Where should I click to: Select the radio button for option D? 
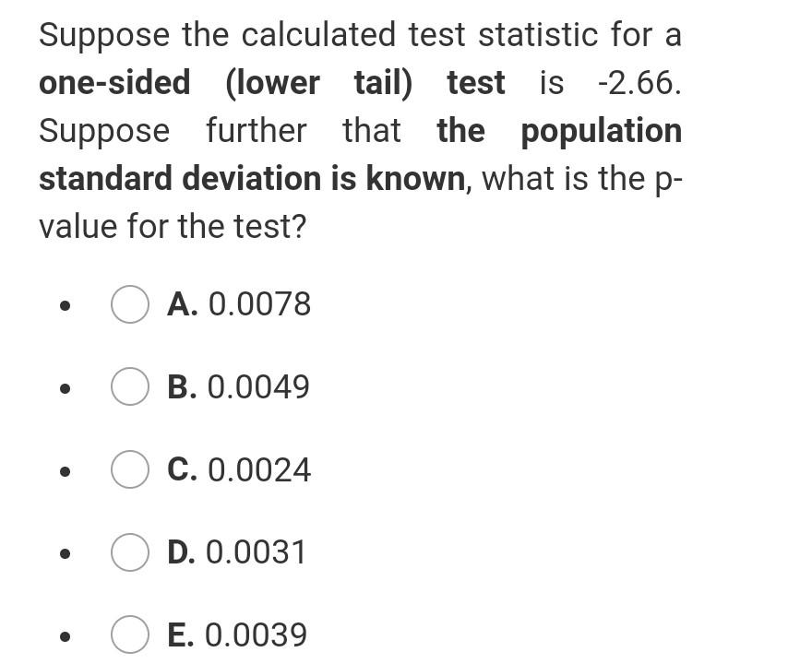(x=129, y=552)
